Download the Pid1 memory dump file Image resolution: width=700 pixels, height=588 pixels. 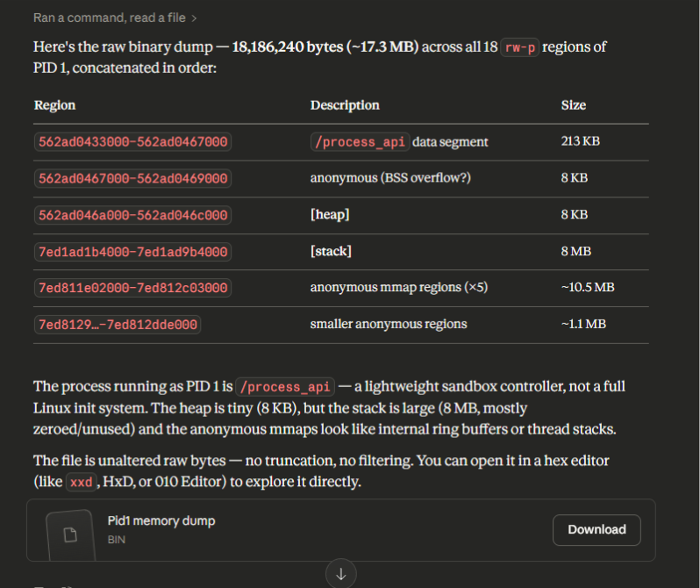click(596, 530)
